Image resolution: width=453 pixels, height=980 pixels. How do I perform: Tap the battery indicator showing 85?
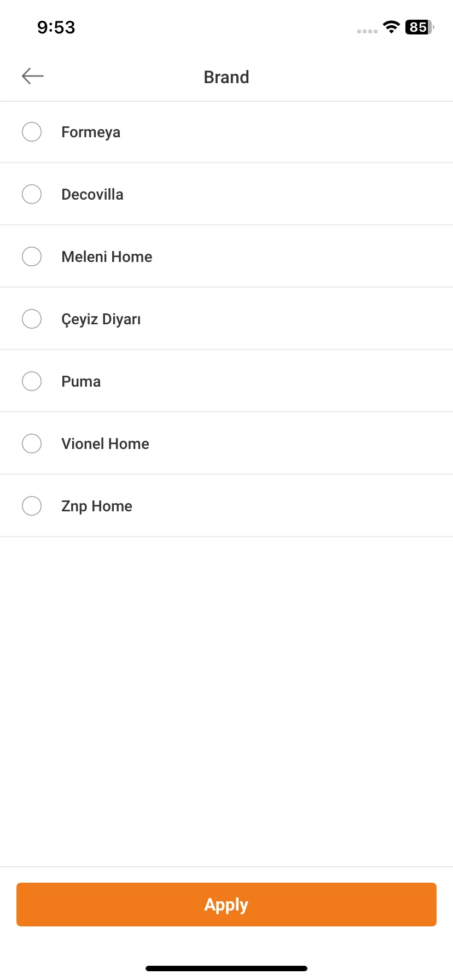(x=420, y=27)
